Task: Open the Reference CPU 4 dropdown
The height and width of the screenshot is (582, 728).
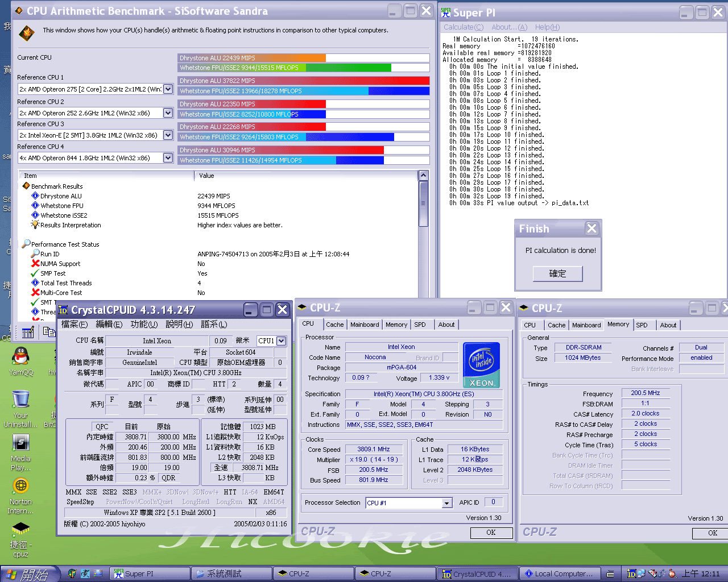Action: 168,157
